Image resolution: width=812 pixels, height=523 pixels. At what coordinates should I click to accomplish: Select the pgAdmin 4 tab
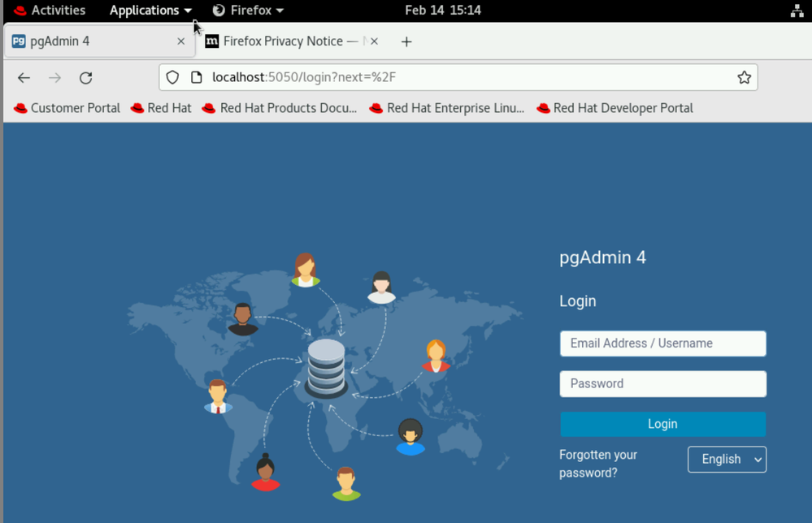[x=89, y=41]
